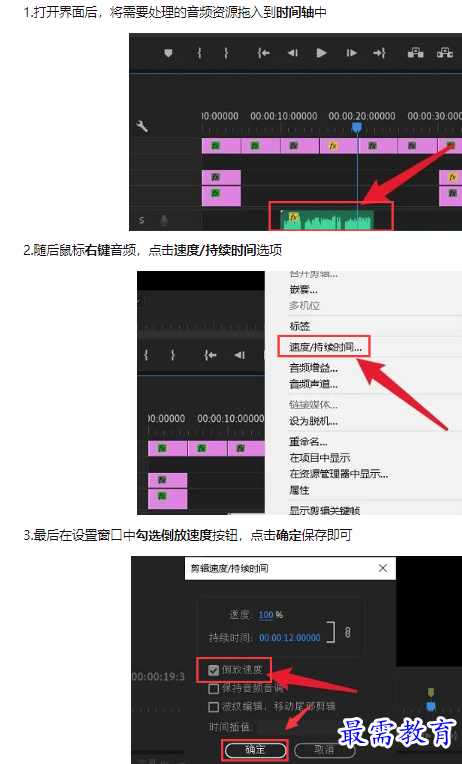The height and width of the screenshot is (764, 462).
Task: Choose 音频增益... from context menu
Action: 314,368
